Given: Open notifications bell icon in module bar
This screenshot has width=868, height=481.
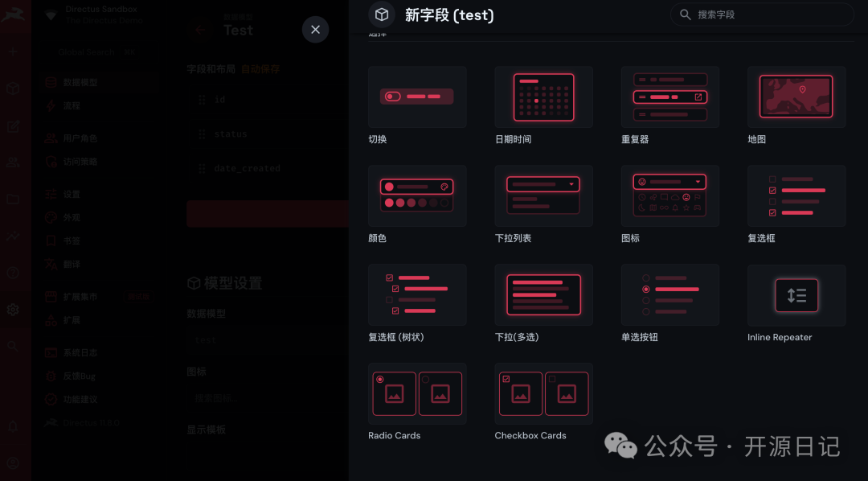Looking at the screenshot, I should point(14,426).
